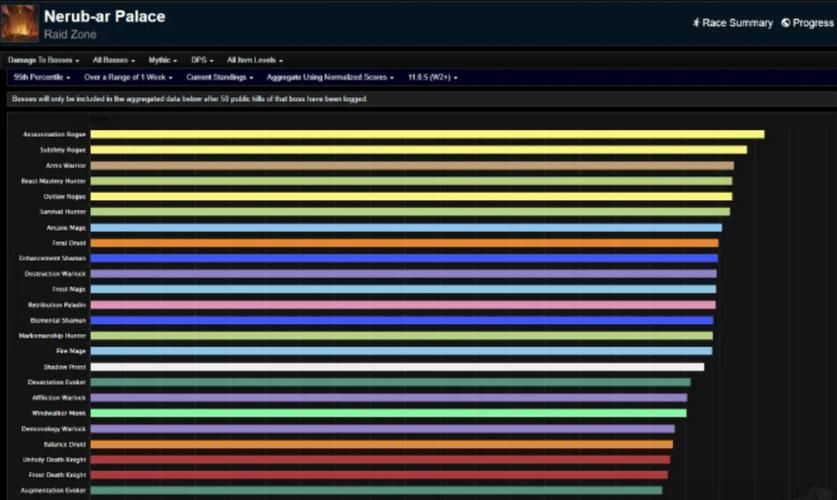Select the Elemental Shaman label

pos(58,320)
